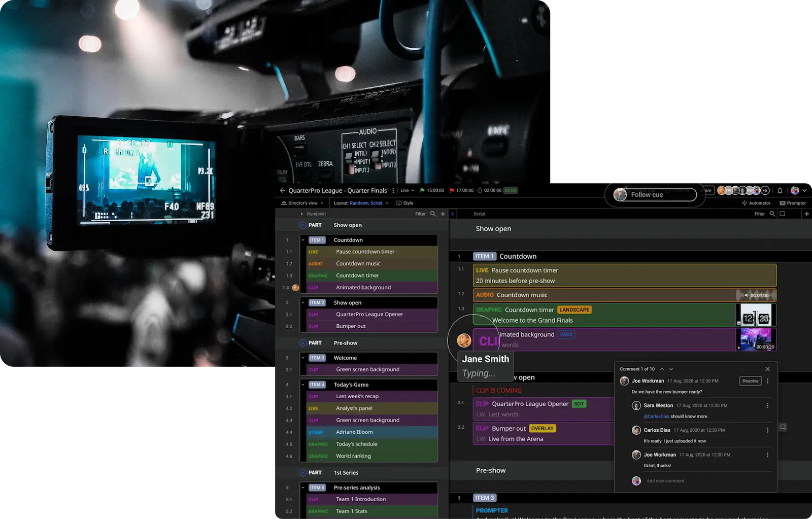The height and width of the screenshot is (519, 812).
Task: Click the search icon in Rundown panel
Action: click(433, 214)
